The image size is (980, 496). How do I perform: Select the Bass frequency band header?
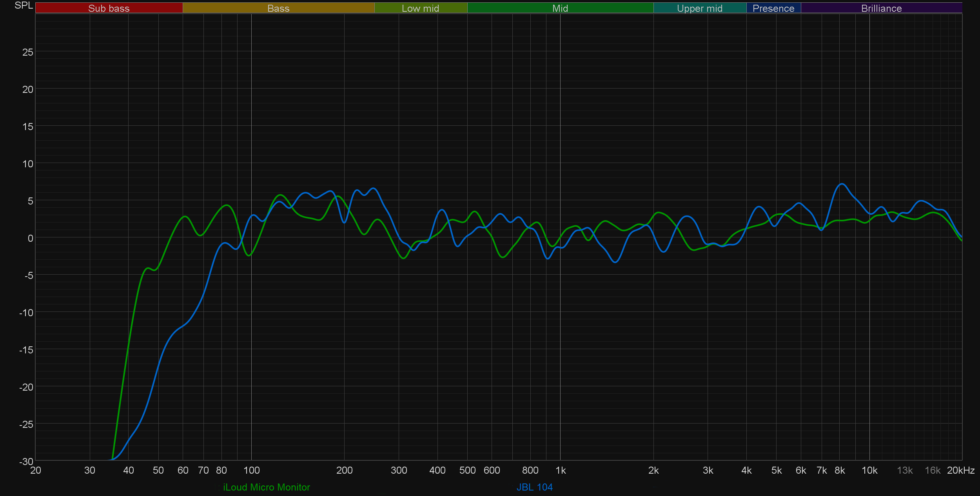[x=278, y=8]
